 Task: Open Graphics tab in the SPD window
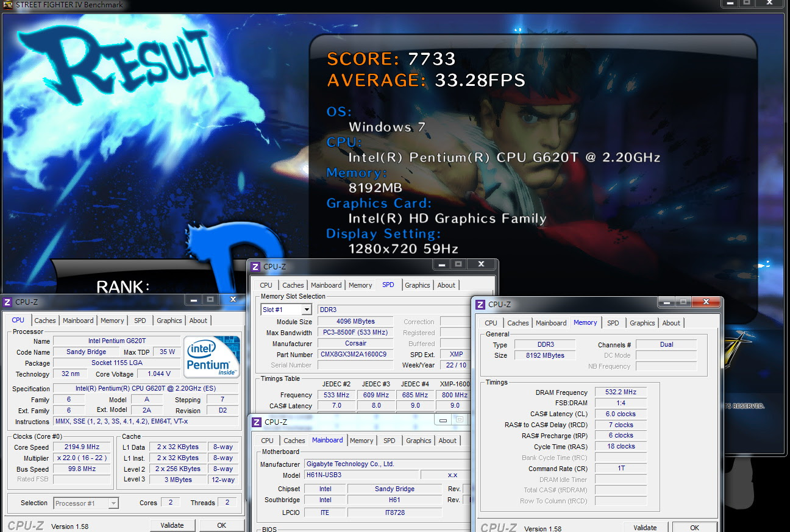[x=418, y=285]
